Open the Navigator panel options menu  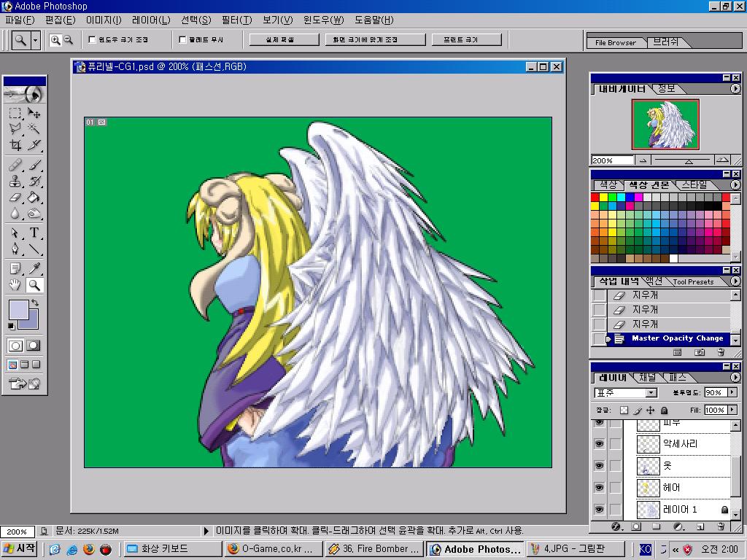coord(735,88)
